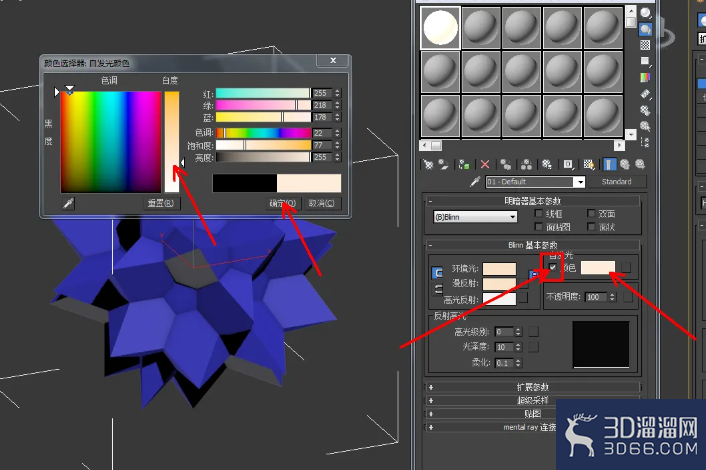Viewport: 706px width, 470px height.
Task: Click the Sample UV Tiling icon
Action: (x=645, y=61)
